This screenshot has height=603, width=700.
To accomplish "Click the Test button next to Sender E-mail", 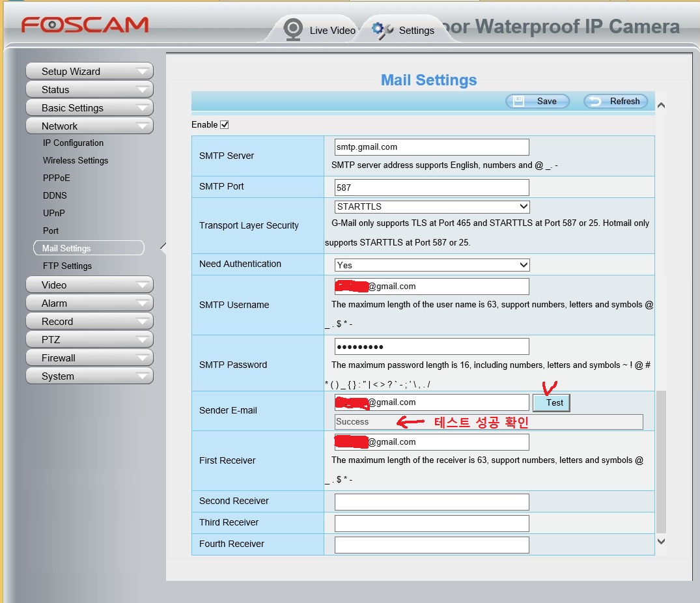I will [552, 402].
